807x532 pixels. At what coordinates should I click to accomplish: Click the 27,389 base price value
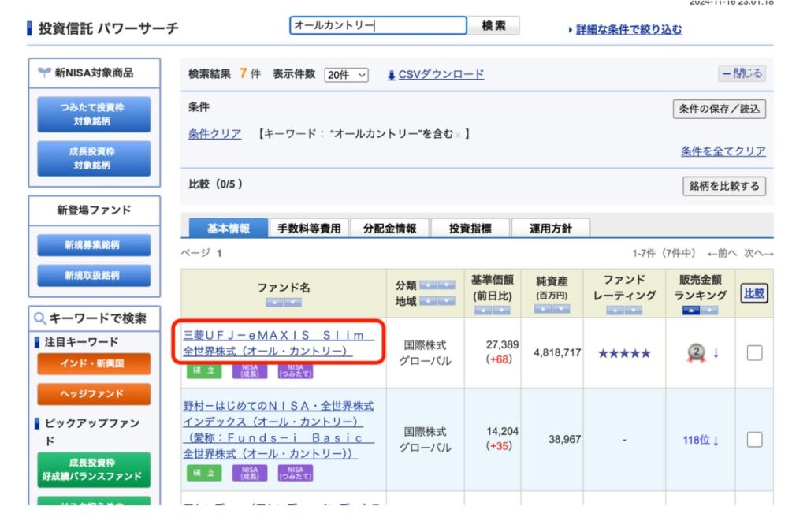pyautogui.click(x=502, y=344)
